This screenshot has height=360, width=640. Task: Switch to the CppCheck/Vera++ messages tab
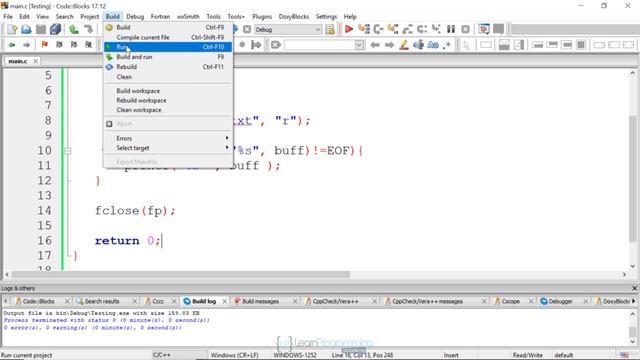click(427, 301)
